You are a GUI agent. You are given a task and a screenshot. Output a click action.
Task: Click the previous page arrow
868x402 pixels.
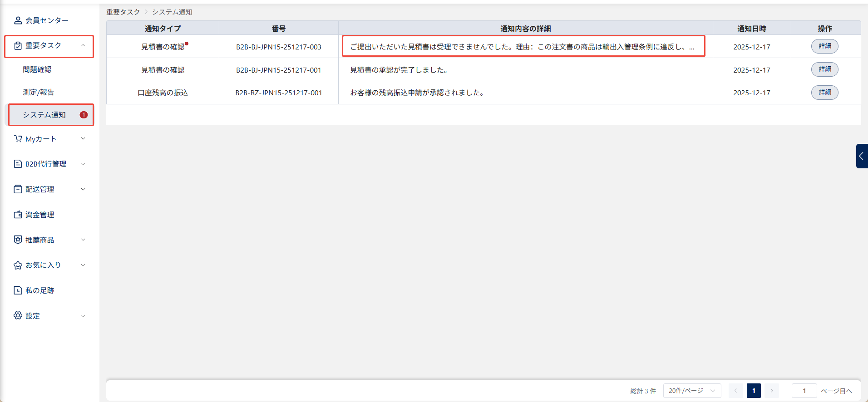(x=735, y=391)
